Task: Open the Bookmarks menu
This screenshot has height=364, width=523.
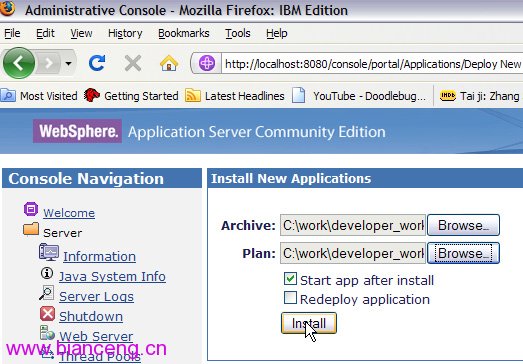Action: coord(184,33)
